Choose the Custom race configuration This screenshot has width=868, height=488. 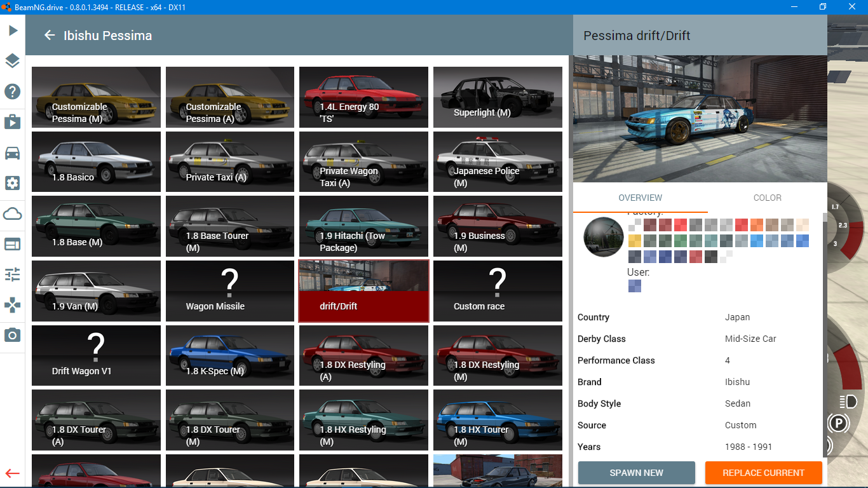click(498, 291)
